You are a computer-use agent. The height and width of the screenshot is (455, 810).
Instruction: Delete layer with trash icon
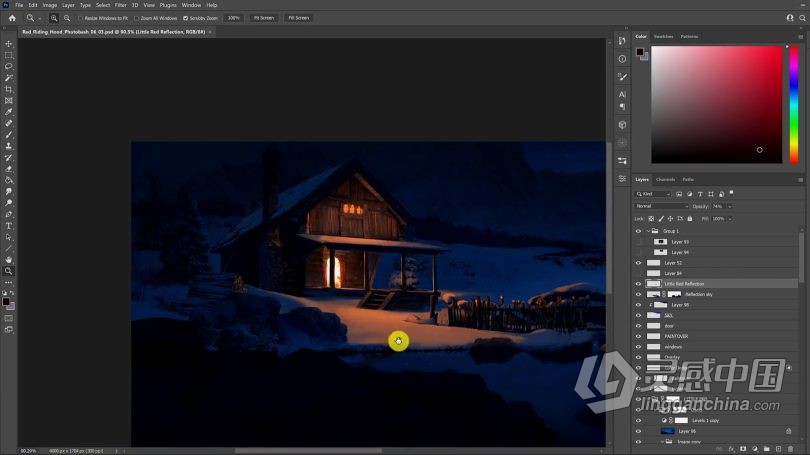click(790, 449)
